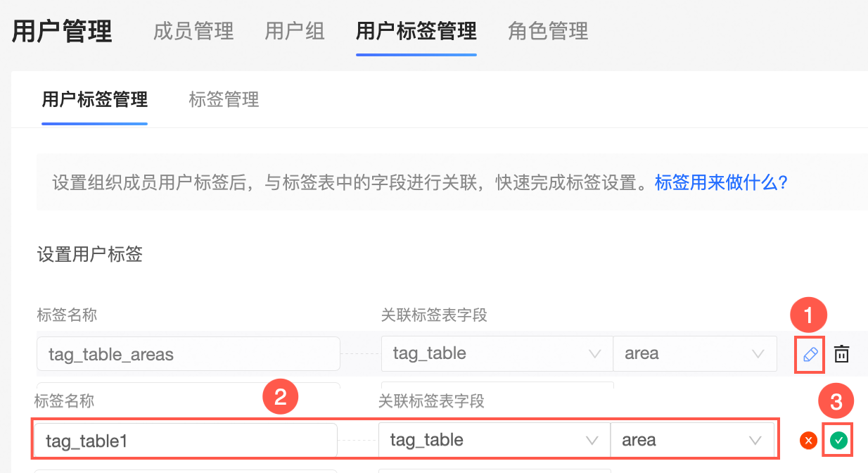Delete the tag_table_areas tag with trash icon

coord(841,354)
